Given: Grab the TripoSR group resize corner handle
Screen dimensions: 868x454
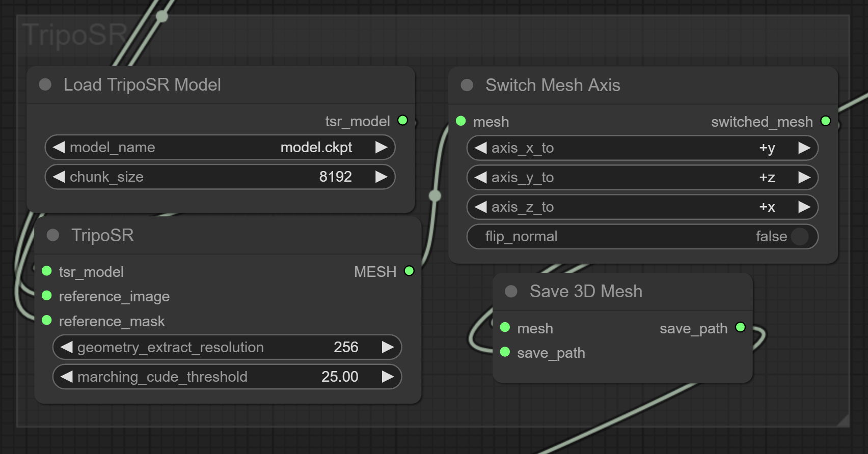Looking at the screenshot, I should click(x=844, y=420).
